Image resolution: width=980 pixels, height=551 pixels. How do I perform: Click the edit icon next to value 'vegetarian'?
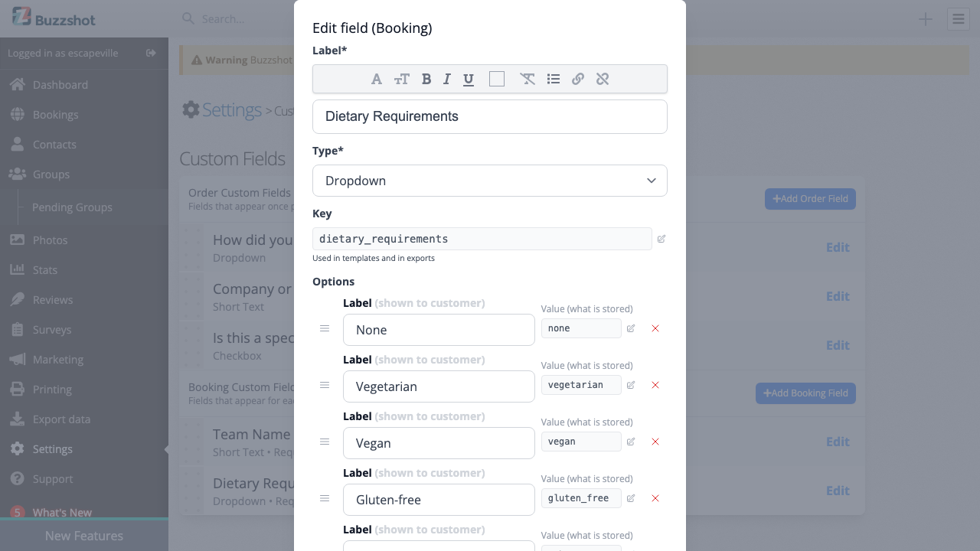[x=631, y=385]
